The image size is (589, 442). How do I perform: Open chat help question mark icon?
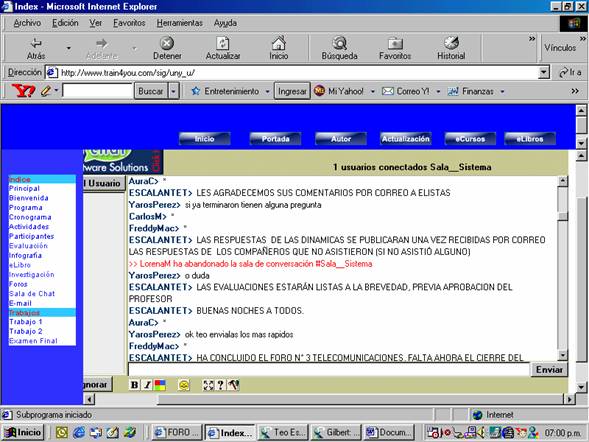point(220,385)
